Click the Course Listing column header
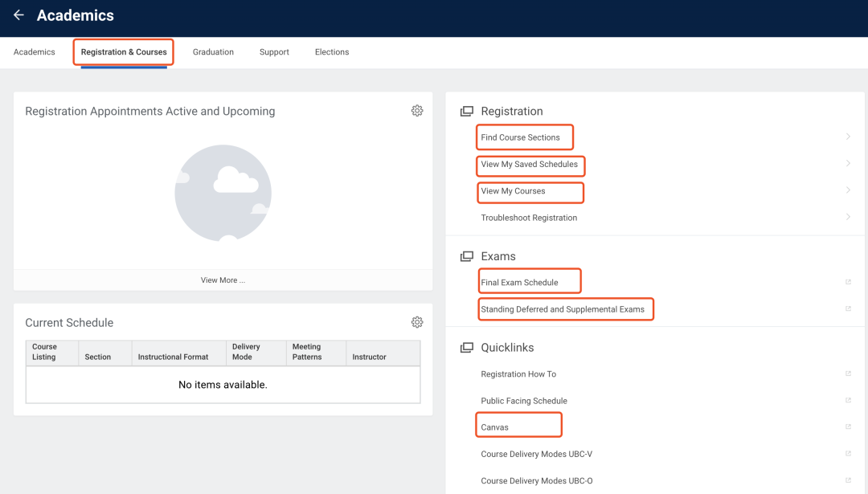Screen dimensions: 868x494 pos(45,352)
